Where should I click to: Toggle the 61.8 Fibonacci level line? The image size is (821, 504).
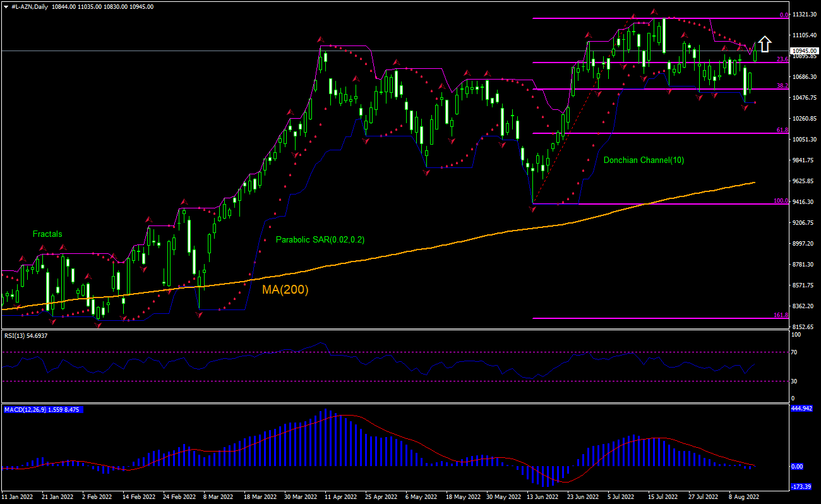click(x=632, y=133)
